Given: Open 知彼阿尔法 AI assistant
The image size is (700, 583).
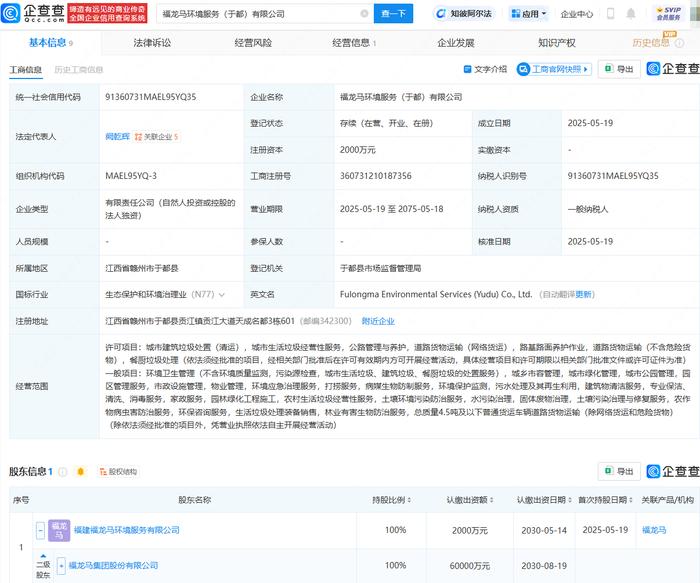Looking at the screenshot, I should point(464,14).
